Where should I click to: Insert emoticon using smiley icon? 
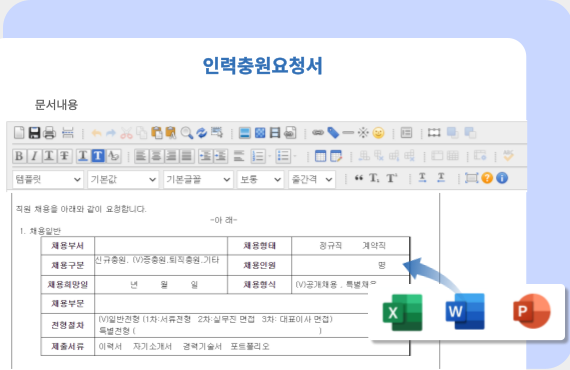tap(378, 133)
